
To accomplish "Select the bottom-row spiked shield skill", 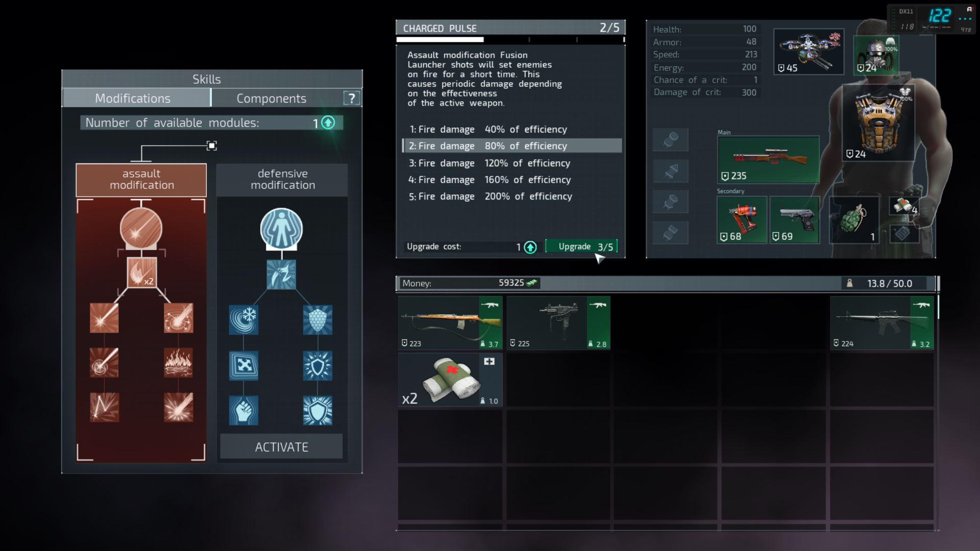I will (x=317, y=410).
